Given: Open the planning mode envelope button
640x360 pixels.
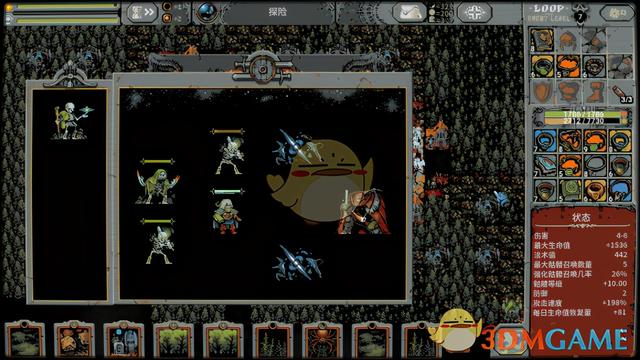Looking at the screenshot, I should (x=409, y=12).
